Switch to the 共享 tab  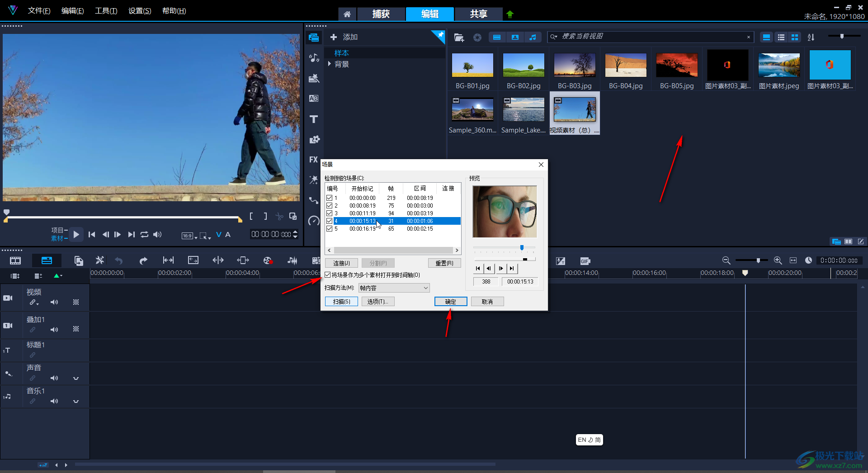(x=478, y=14)
